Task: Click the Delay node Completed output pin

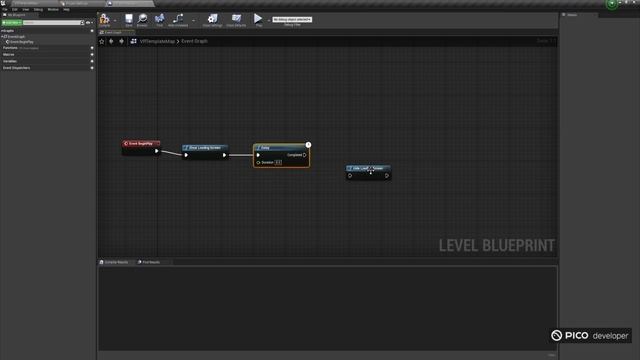Action: click(x=305, y=155)
